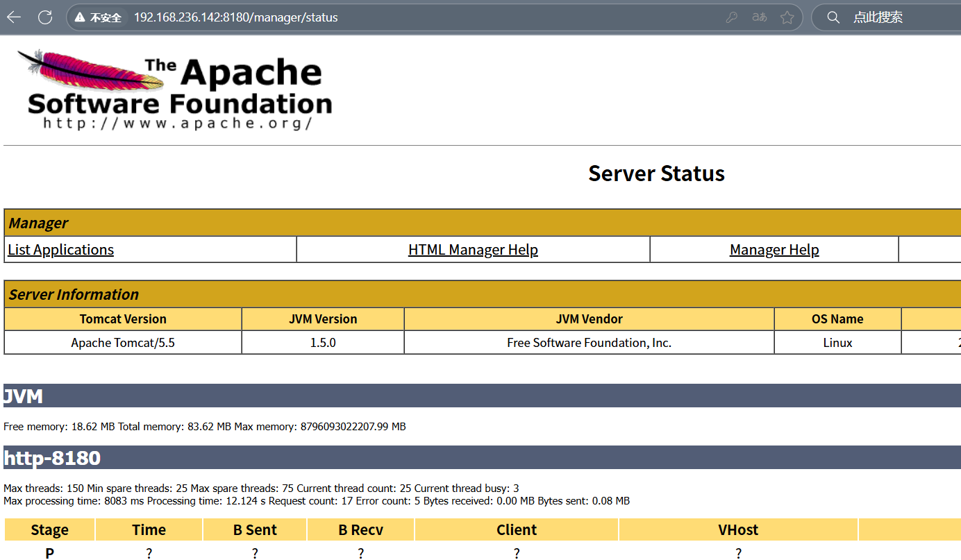This screenshot has height=560, width=961.
Task: Click the Tomcat Version column header
Action: [x=123, y=319]
